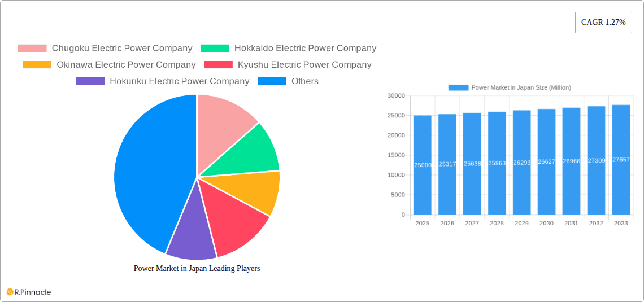Click the Power Market in Japan Leading Players title
The image size is (644, 302).
tap(197, 269)
